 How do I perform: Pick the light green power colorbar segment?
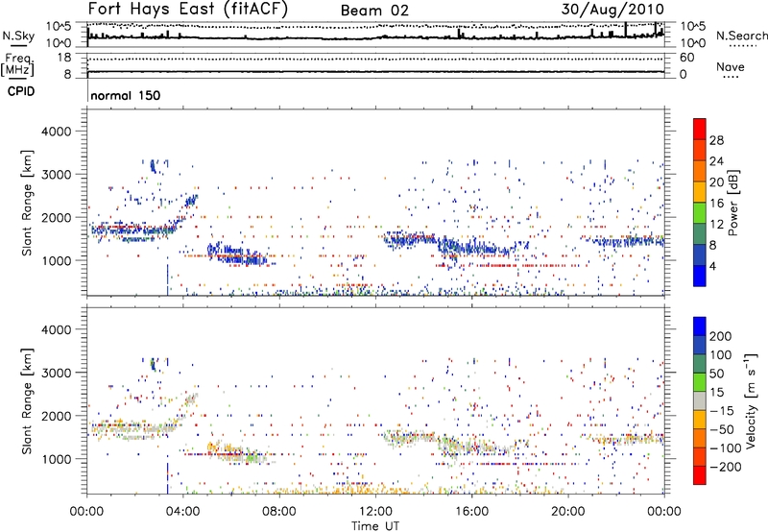point(700,213)
